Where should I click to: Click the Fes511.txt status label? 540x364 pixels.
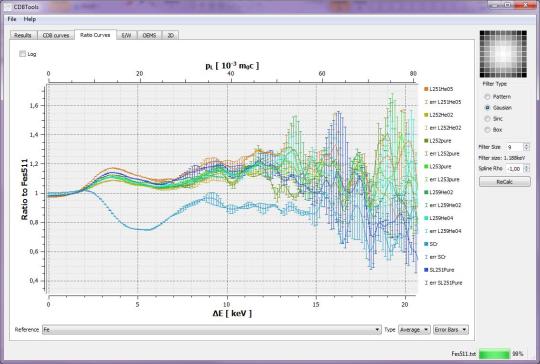[x=464, y=354]
